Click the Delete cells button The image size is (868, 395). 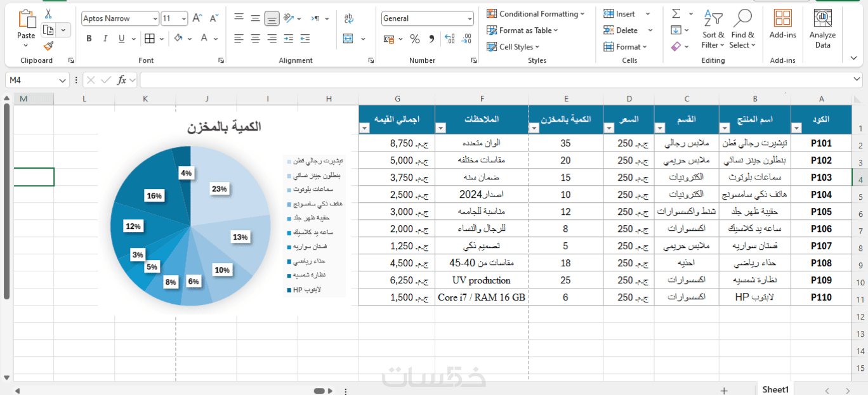click(621, 30)
